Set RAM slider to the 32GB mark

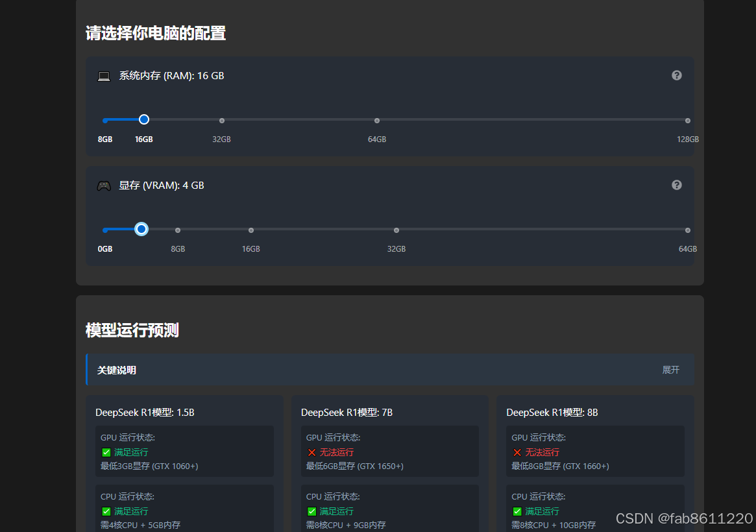pos(222,121)
